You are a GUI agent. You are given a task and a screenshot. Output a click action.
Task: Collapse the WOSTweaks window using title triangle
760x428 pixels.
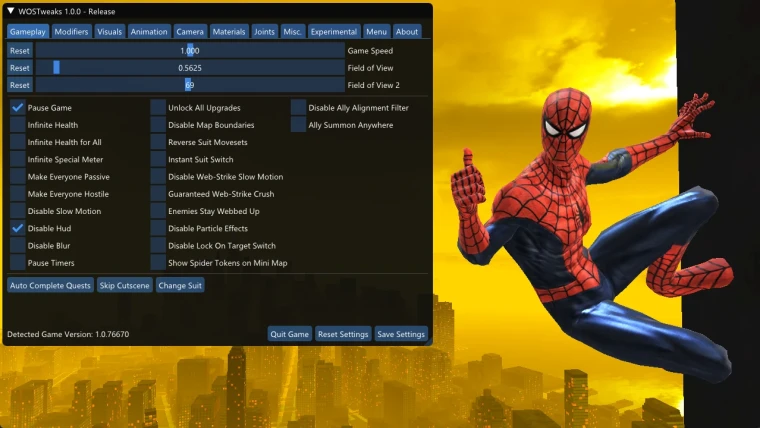pos(11,11)
